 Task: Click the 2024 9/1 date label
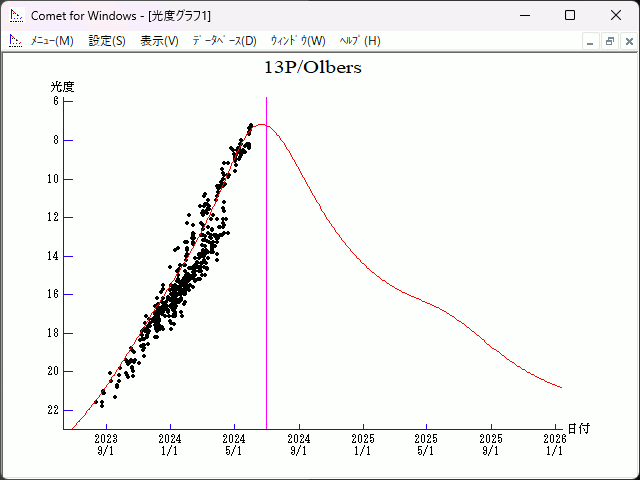coord(299,445)
